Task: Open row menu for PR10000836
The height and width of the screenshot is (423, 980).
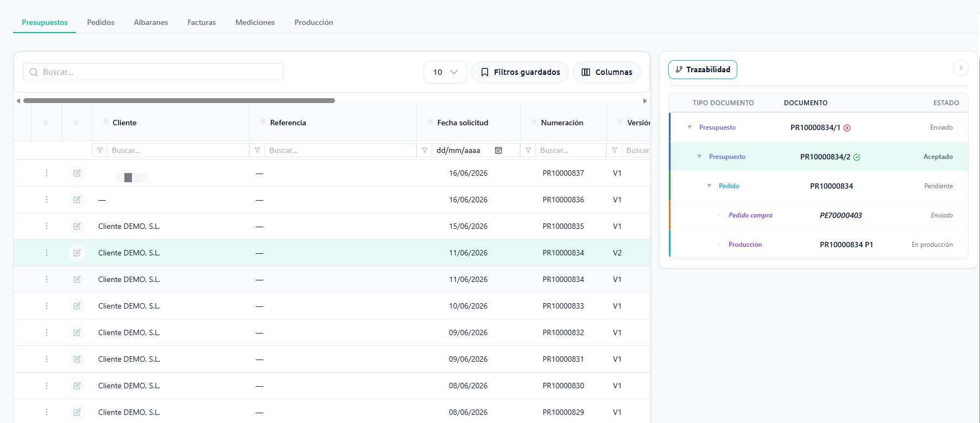Action: [x=47, y=200]
